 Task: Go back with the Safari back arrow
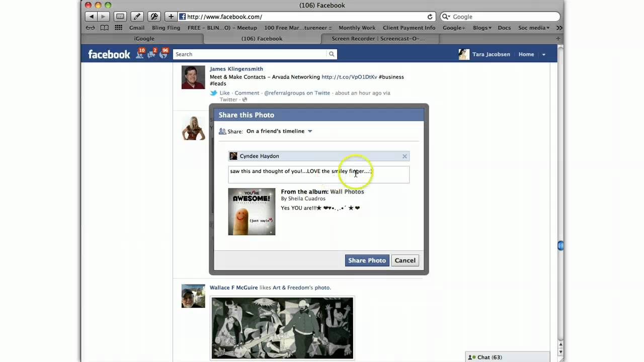92,17
